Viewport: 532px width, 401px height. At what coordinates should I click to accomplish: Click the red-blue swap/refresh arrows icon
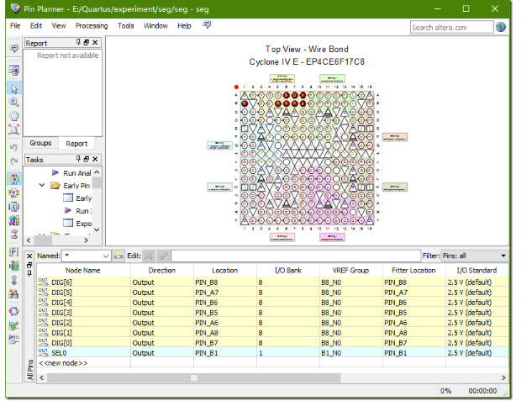click(x=14, y=311)
